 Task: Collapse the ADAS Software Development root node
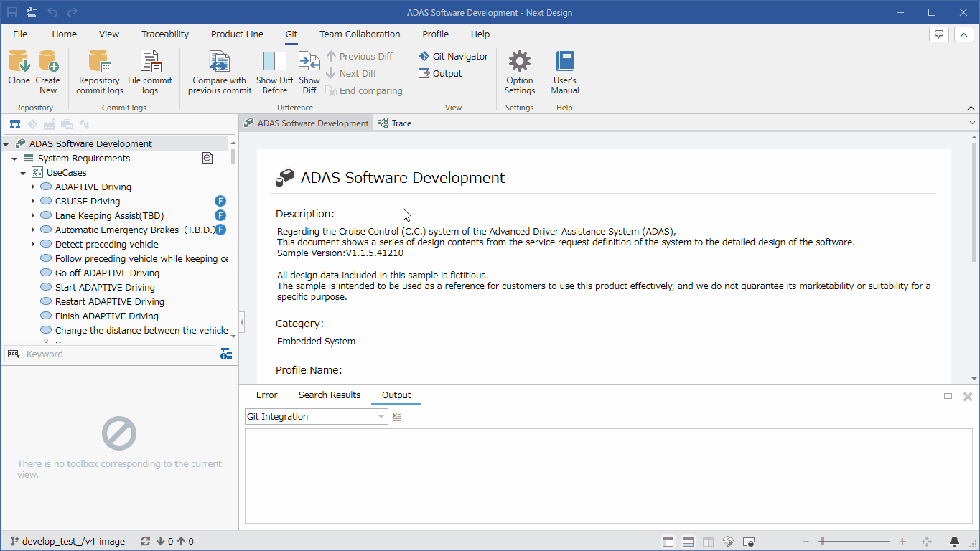tap(6, 144)
